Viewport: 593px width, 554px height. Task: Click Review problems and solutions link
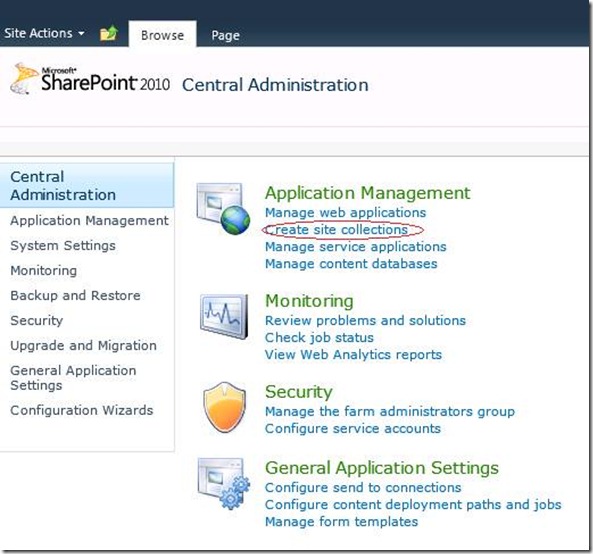pos(365,321)
